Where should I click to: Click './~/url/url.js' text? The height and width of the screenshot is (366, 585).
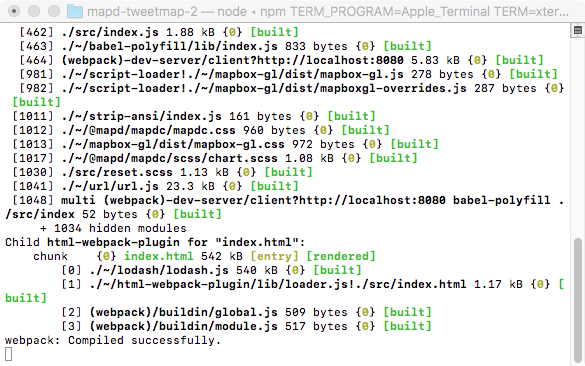[x=110, y=186]
